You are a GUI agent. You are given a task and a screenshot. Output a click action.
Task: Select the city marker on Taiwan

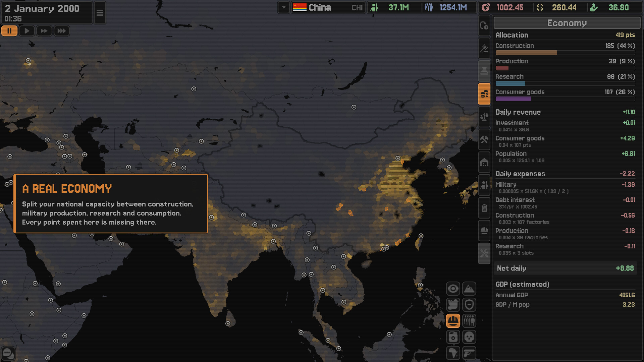[421, 236]
